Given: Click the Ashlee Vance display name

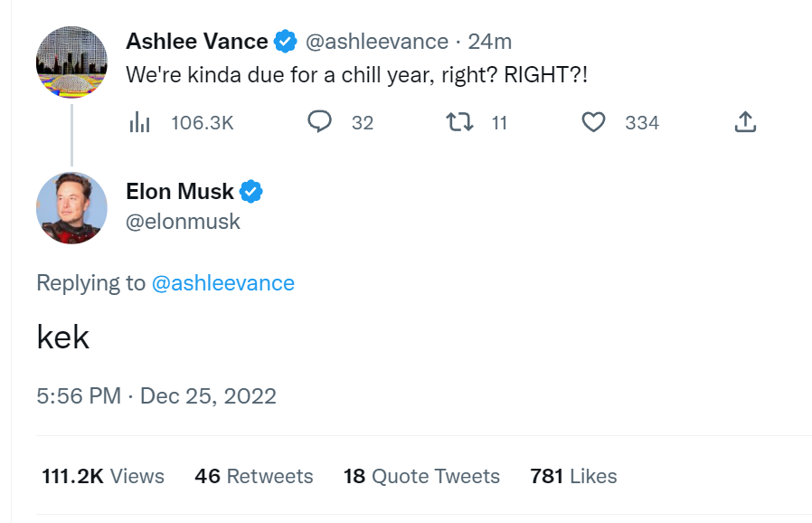Looking at the screenshot, I should tap(197, 42).
